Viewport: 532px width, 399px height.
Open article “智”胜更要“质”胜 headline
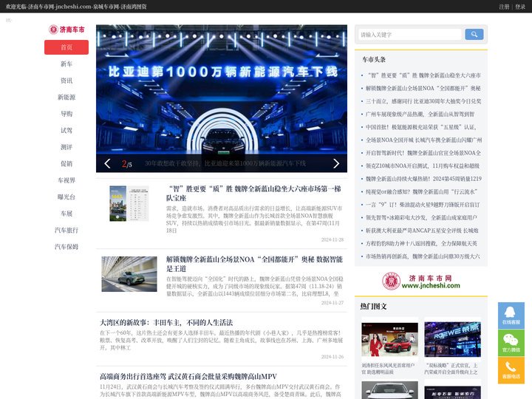point(253,194)
